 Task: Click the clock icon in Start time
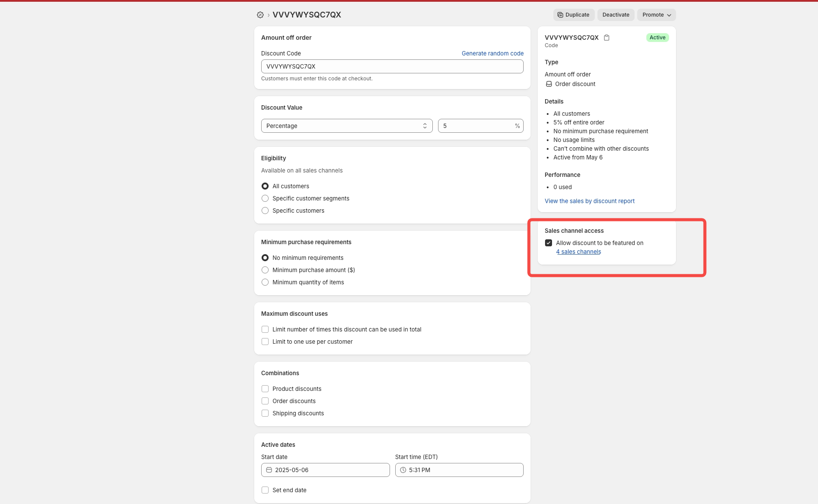403,470
